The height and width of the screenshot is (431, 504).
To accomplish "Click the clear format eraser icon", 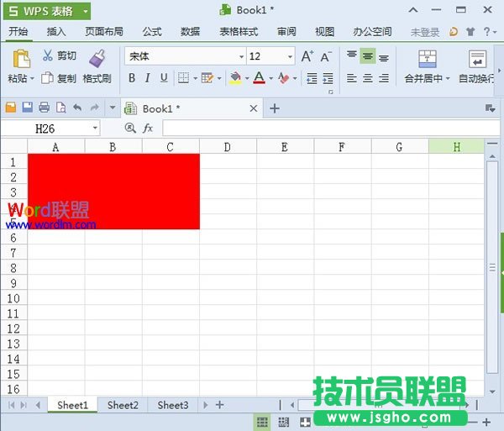I will (283, 78).
